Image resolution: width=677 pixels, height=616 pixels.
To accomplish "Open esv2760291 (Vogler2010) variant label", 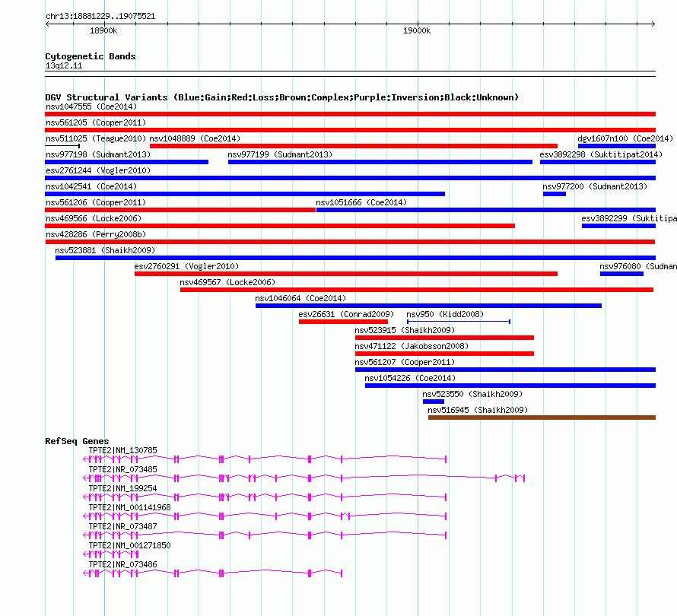I will tap(186, 266).
